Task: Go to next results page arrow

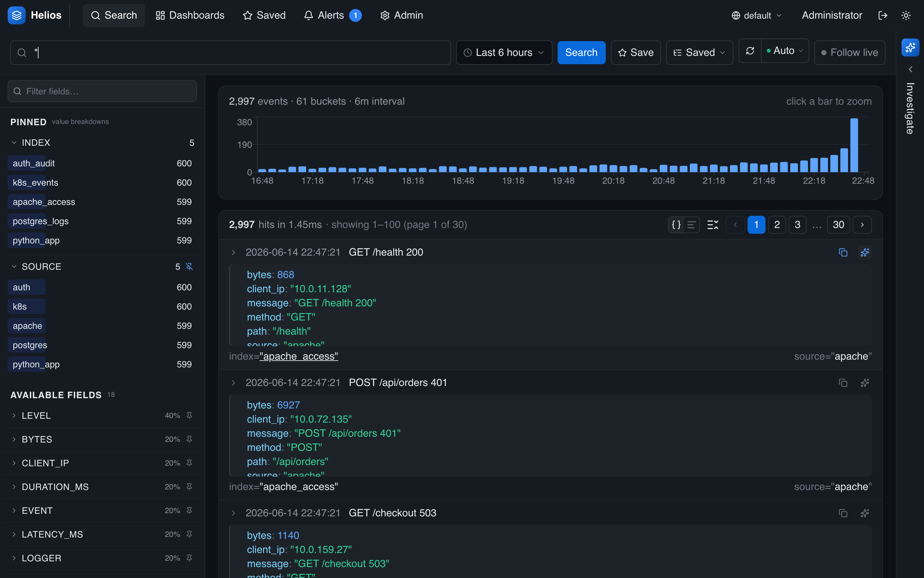Action: tap(862, 225)
